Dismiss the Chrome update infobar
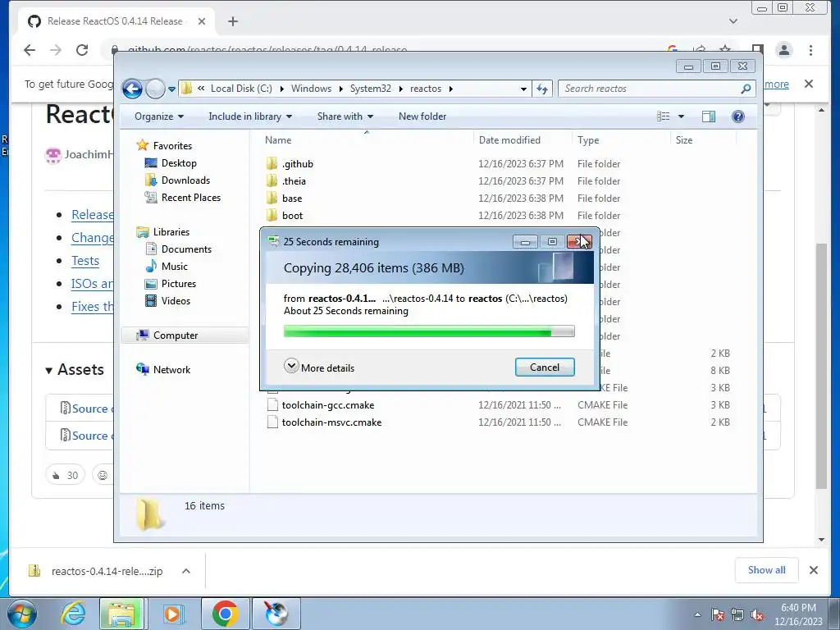Viewport: 840px width, 630px height. (x=808, y=84)
